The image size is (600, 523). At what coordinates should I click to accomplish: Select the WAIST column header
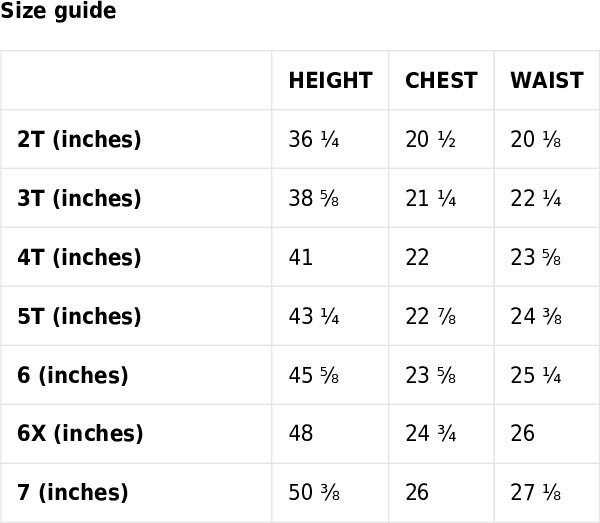pos(547,80)
